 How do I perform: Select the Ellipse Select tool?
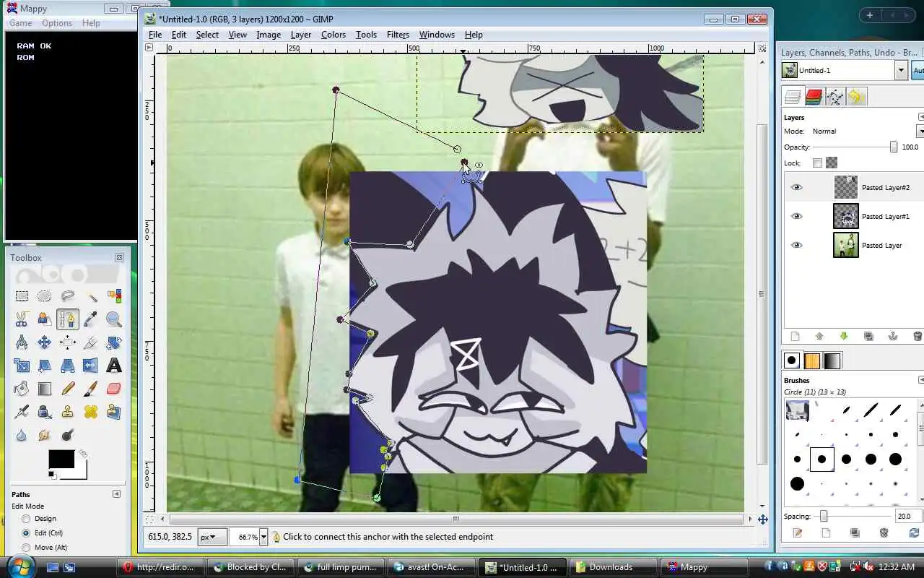[45, 296]
